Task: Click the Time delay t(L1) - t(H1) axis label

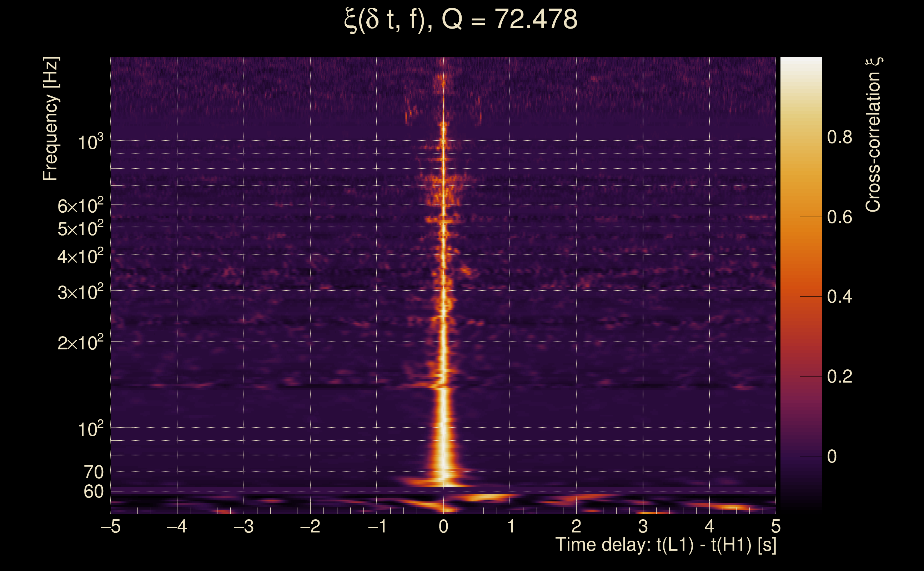Action: pyautogui.click(x=666, y=545)
